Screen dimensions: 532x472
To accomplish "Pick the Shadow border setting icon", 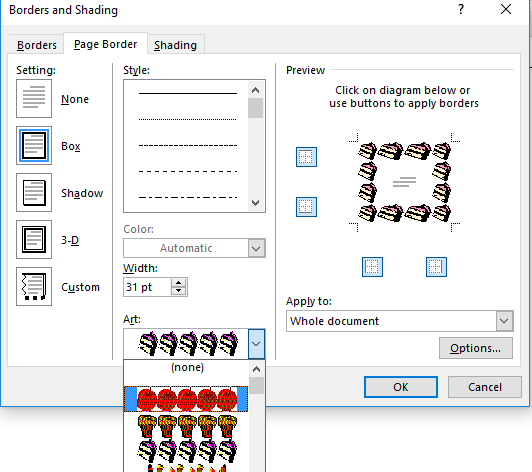I will point(34,192).
